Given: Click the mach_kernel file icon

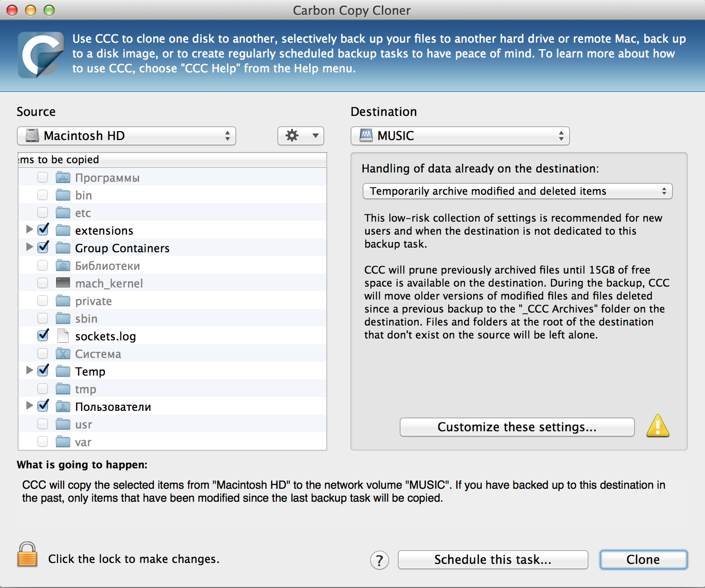Looking at the screenshot, I should [63, 283].
